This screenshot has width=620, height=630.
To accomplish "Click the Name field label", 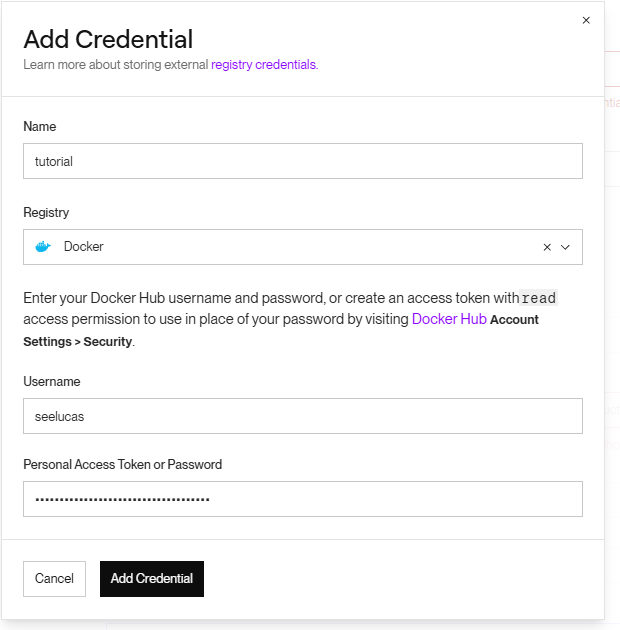I will [40, 127].
